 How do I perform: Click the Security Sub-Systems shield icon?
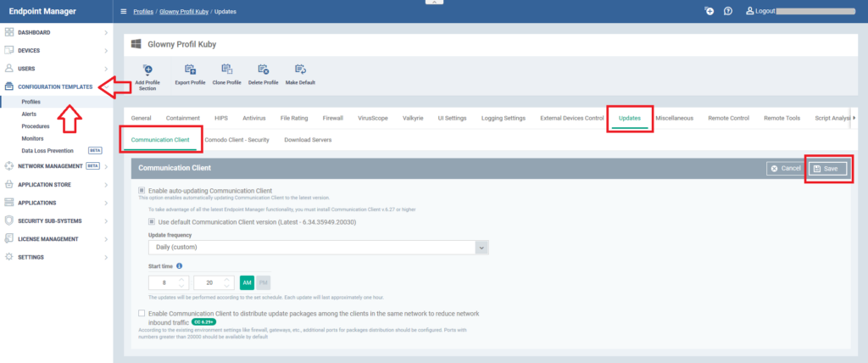point(8,221)
